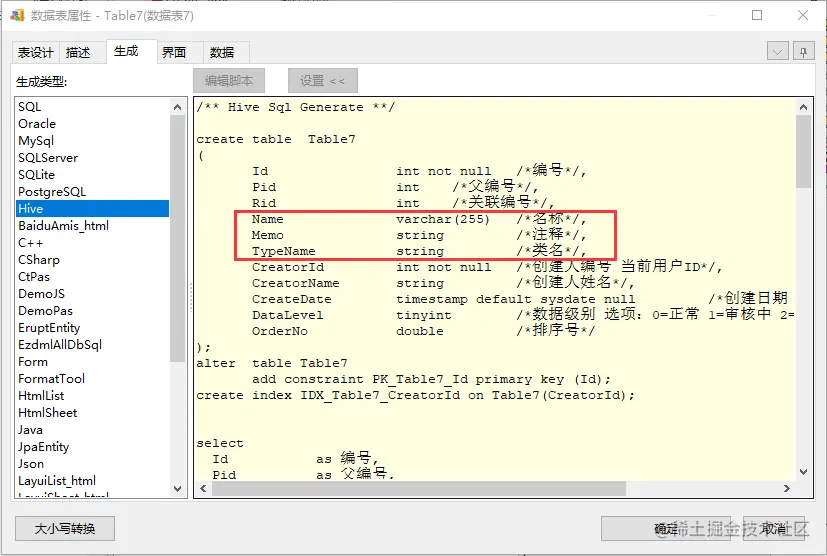Click the 'Hive Sql Generate' comment line
This screenshot has height=556, width=827.
point(295,107)
